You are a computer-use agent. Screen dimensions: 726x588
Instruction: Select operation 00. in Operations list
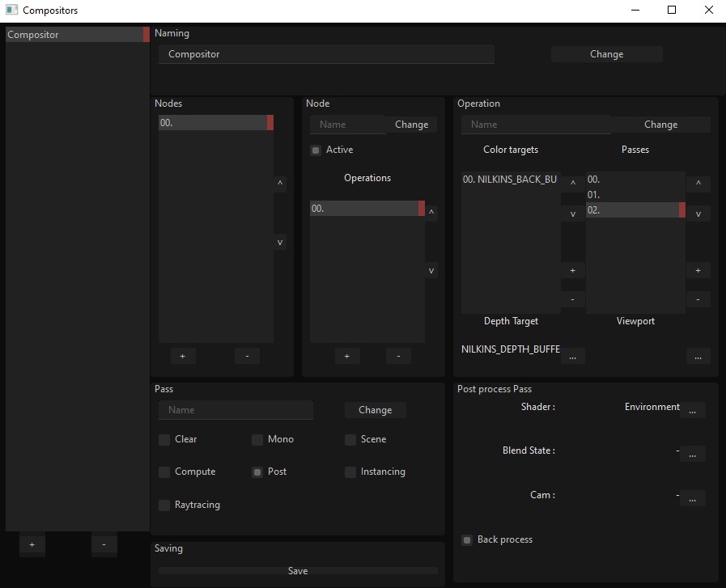(x=367, y=208)
